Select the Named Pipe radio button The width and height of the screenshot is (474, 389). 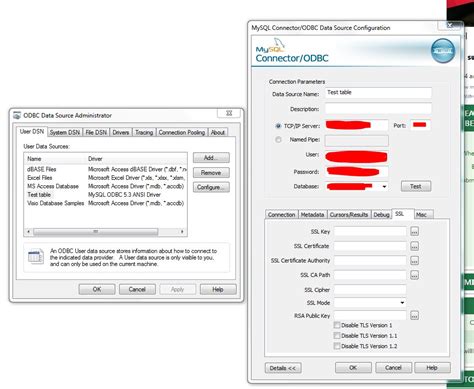click(x=278, y=140)
